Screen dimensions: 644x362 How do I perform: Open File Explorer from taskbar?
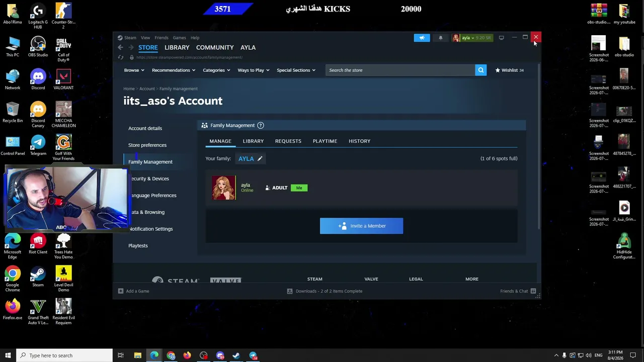tap(137, 355)
